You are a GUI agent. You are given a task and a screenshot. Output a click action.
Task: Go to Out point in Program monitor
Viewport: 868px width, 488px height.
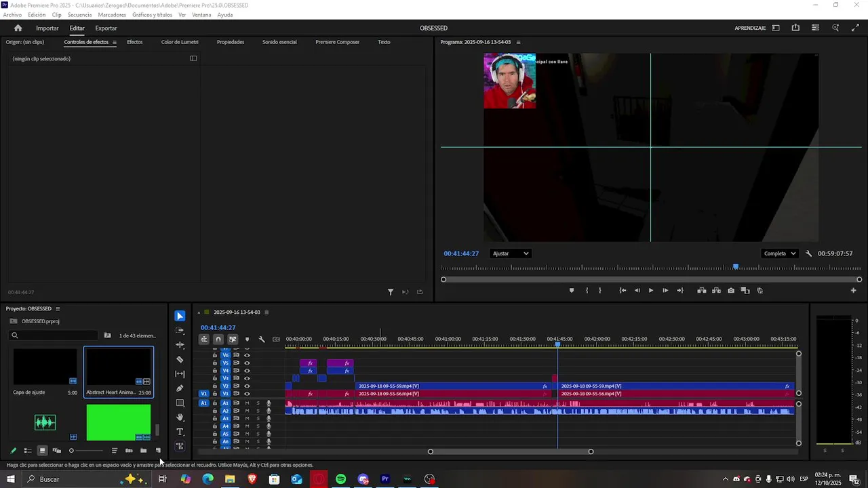pyautogui.click(x=680, y=290)
